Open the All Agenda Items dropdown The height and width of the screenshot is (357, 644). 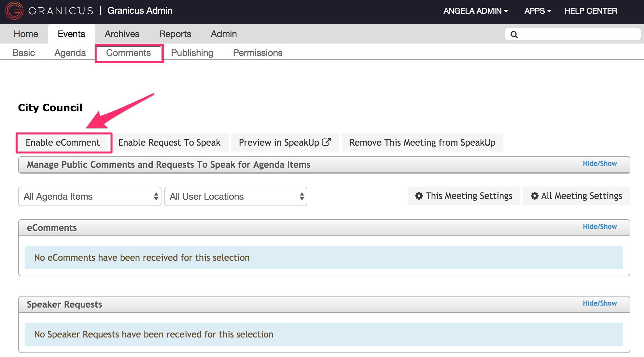[90, 196]
